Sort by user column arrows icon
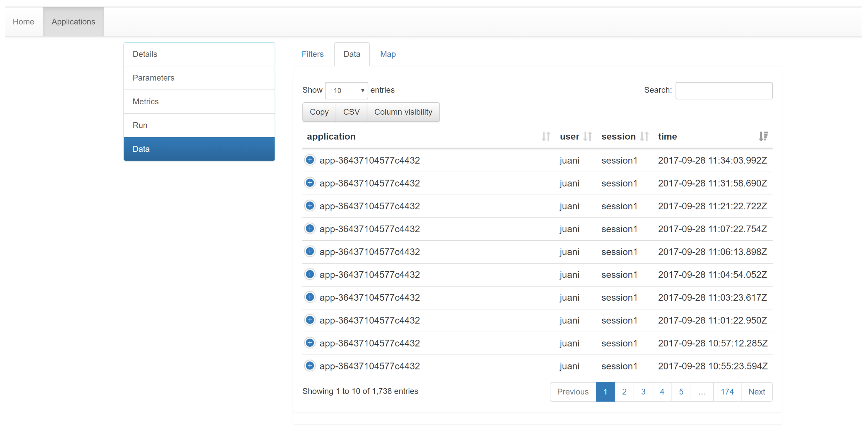Viewport: 868px width, 432px height. tap(588, 137)
